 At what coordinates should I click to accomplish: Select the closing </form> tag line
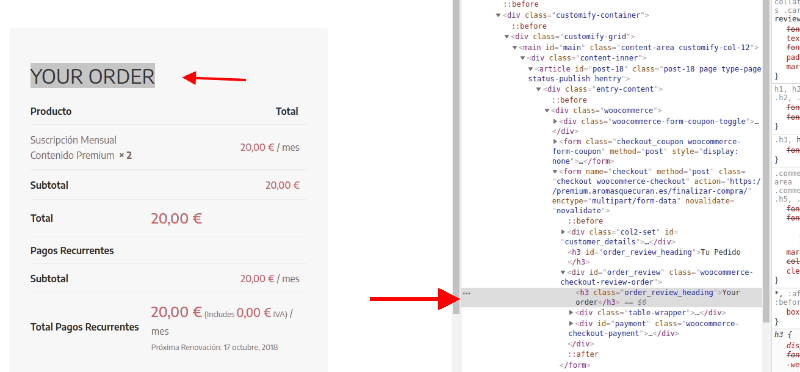coord(574,365)
